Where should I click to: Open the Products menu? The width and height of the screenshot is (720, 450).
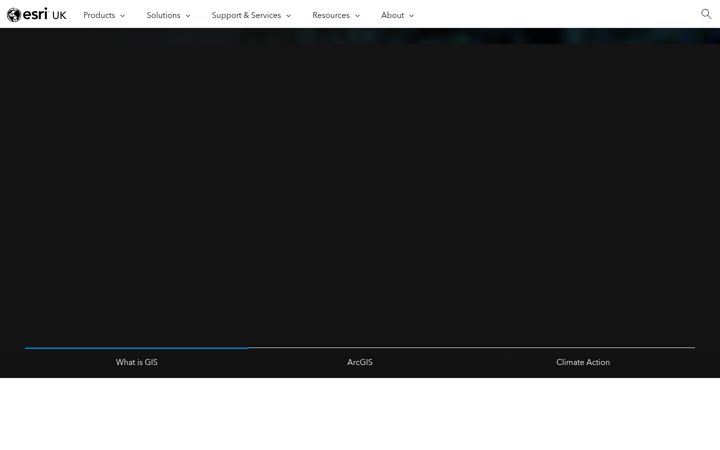pos(104,15)
